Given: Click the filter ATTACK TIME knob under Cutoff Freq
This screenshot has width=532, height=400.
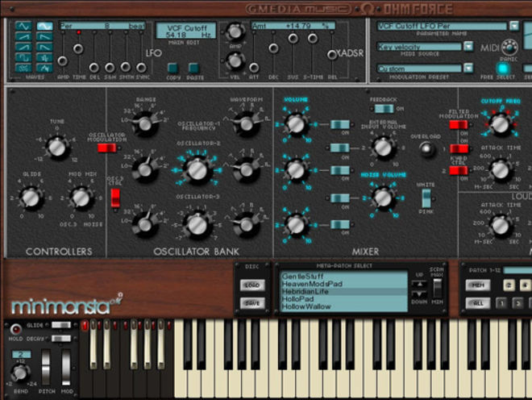Looking at the screenshot, I should [x=500, y=169].
